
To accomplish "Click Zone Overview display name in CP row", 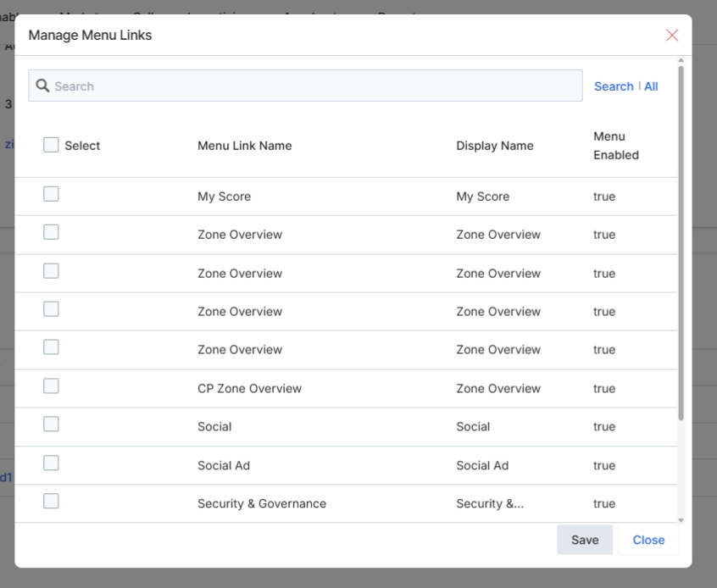I will pyautogui.click(x=498, y=389).
